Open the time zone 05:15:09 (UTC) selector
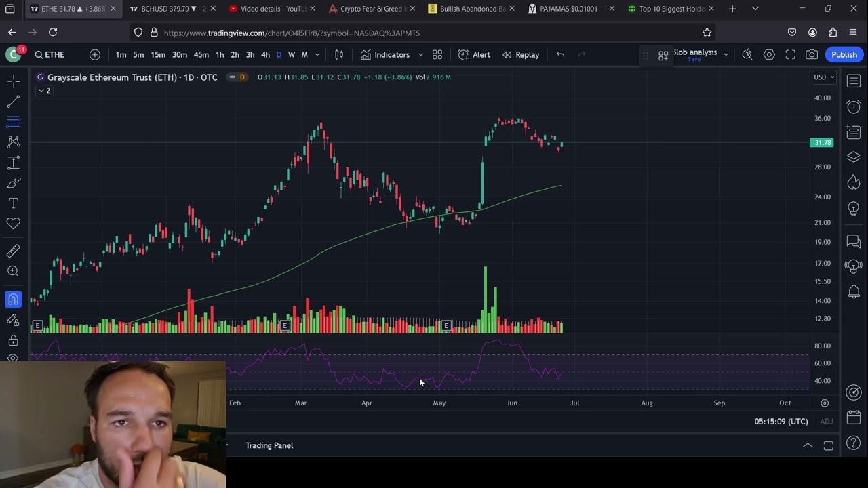Screen dimensions: 868x488 [781, 422]
